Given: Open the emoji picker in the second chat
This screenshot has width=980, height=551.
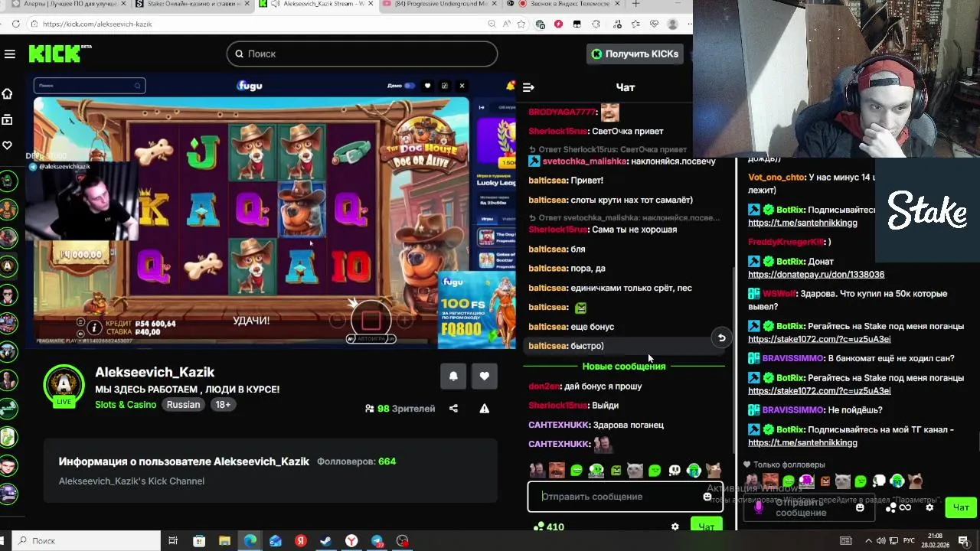Looking at the screenshot, I should [860, 507].
